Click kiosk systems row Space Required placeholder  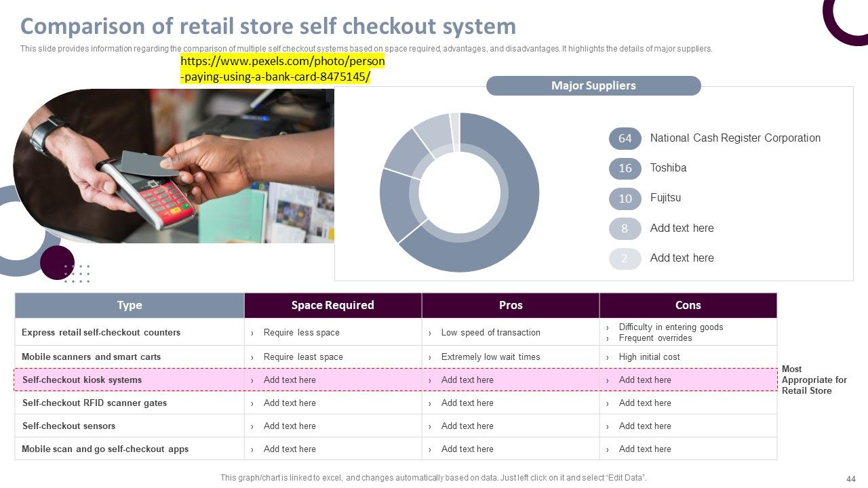(x=290, y=380)
